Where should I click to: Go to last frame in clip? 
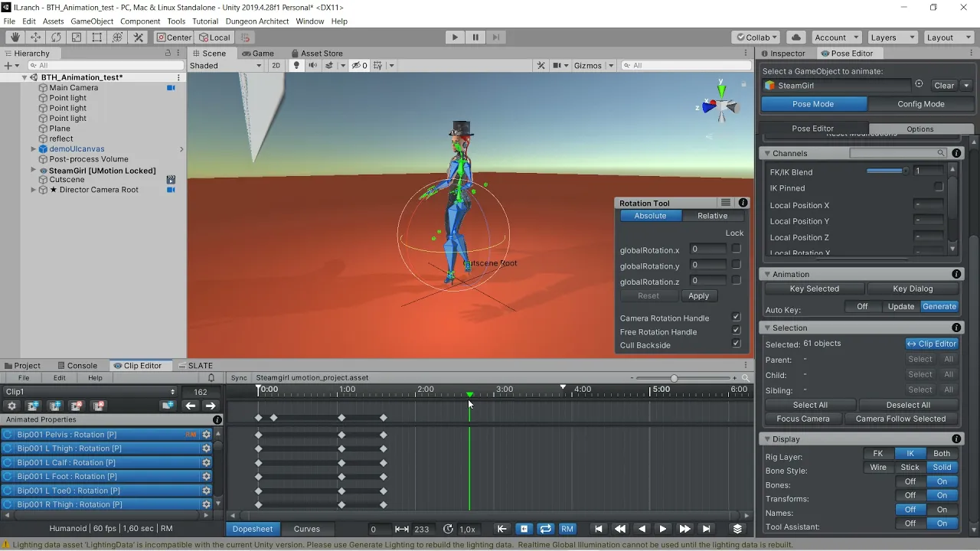[x=707, y=529]
